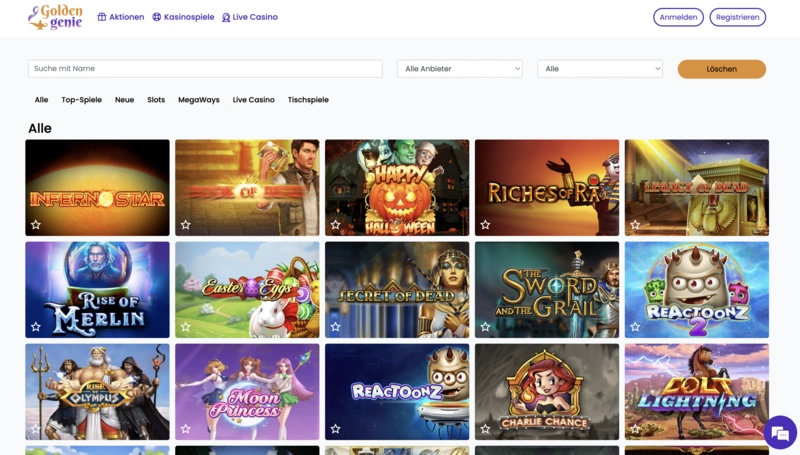
Task: Favorite the Riches of Ra game
Action: click(x=485, y=224)
